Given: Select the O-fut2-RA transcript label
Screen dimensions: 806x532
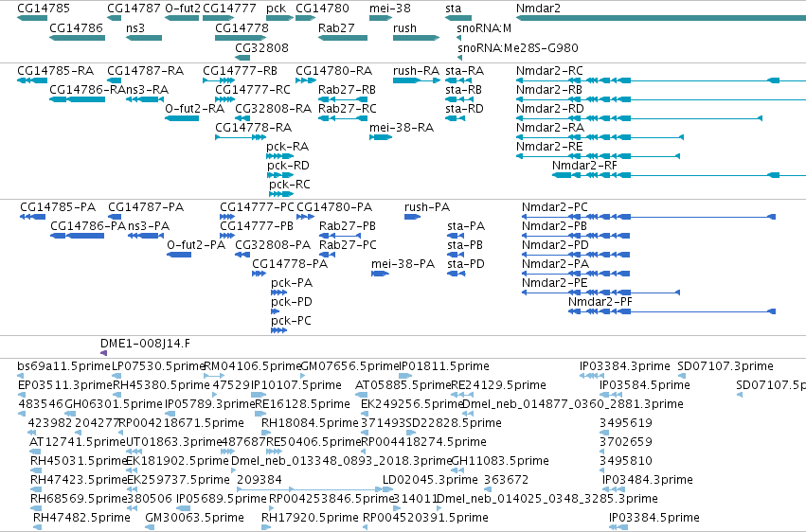Looking at the screenshot, I should click(194, 109).
